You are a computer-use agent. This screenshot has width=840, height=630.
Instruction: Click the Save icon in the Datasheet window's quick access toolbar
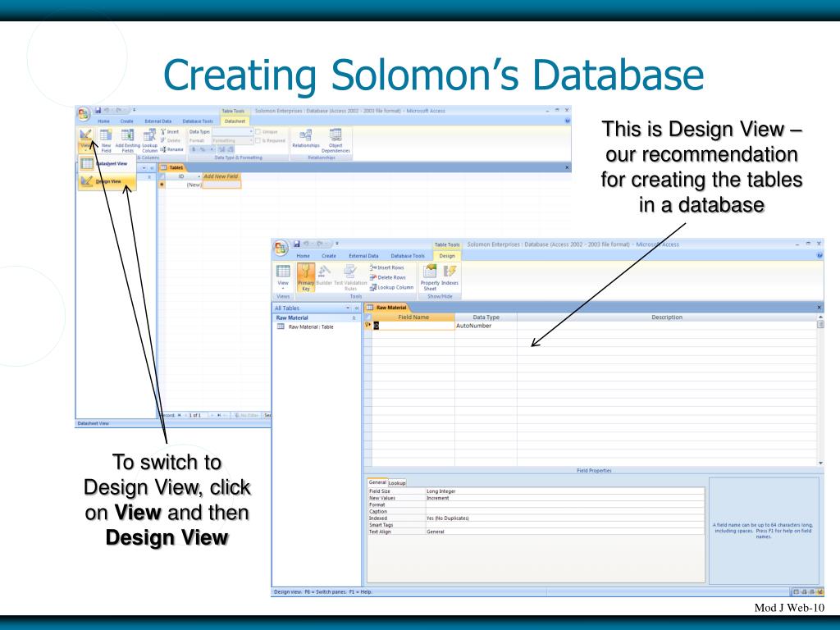(98, 111)
